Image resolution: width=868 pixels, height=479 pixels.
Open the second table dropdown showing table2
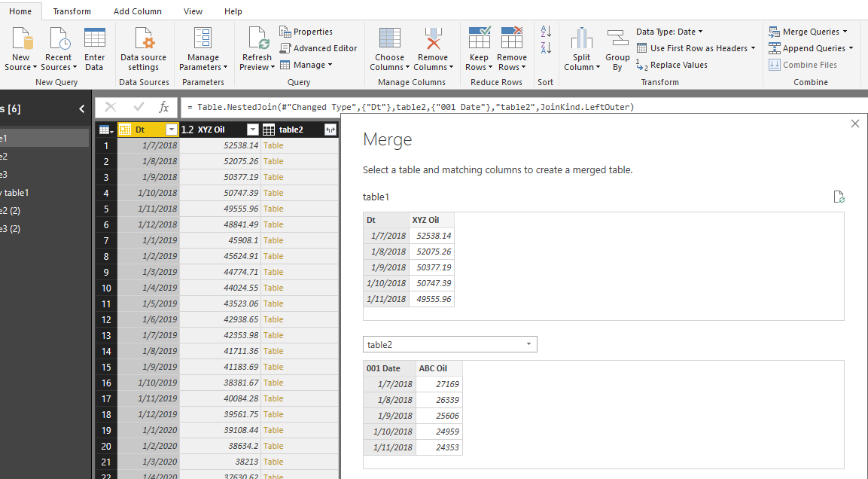tap(449, 344)
